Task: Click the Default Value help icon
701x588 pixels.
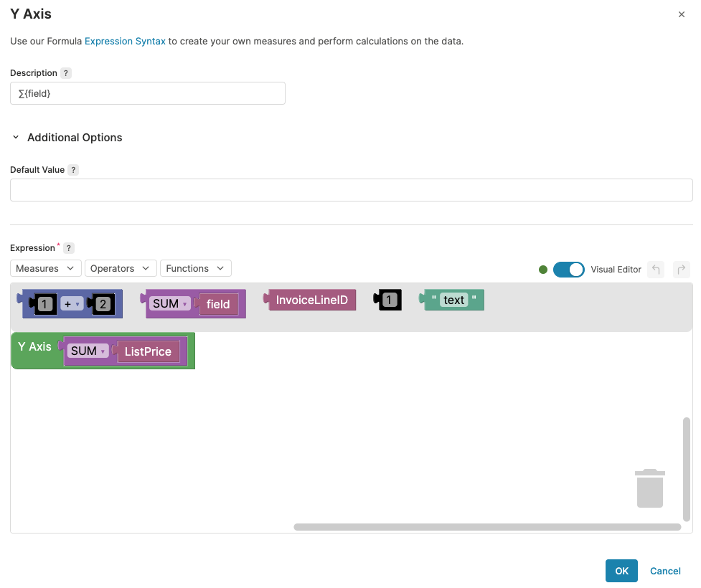Action: (73, 170)
